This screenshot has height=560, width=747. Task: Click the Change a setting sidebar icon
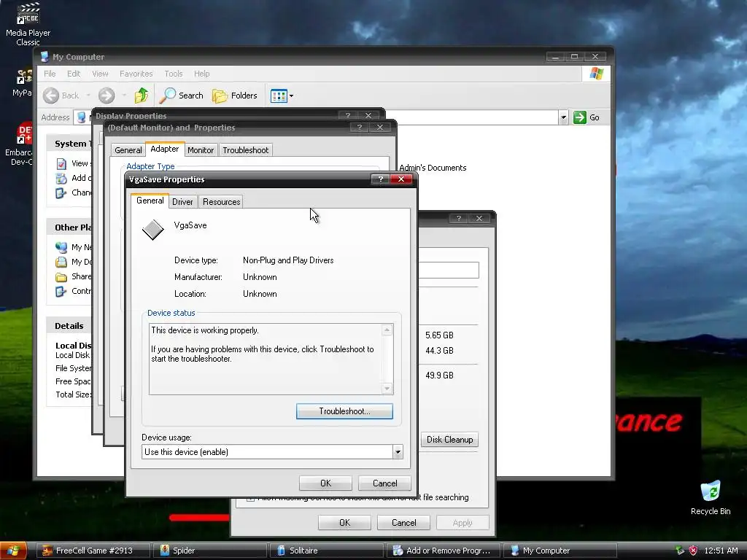pyautogui.click(x=61, y=192)
